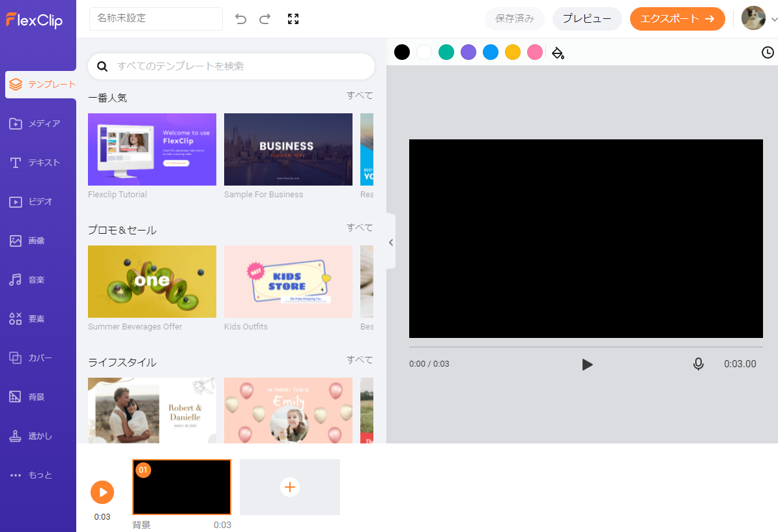Collapse the template side panel
The width and height of the screenshot is (778, 532).
click(391, 242)
